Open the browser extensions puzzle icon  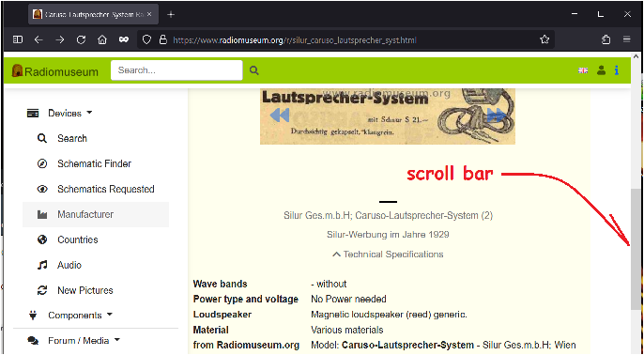point(606,39)
